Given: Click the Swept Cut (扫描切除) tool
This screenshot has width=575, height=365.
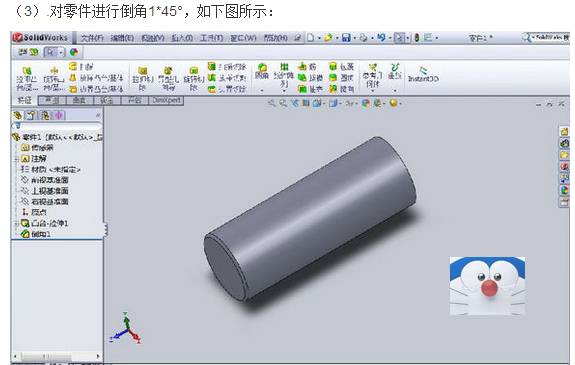Looking at the screenshot, I should (227, 67).
